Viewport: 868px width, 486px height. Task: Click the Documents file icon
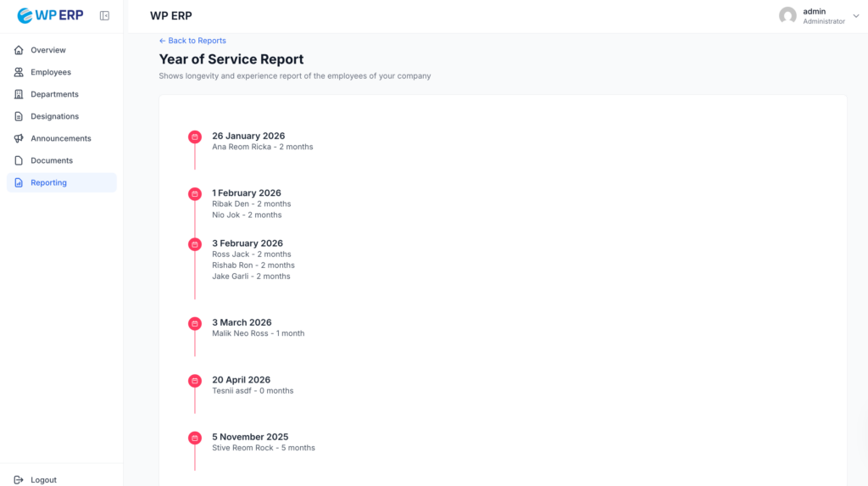pos(19,160)
